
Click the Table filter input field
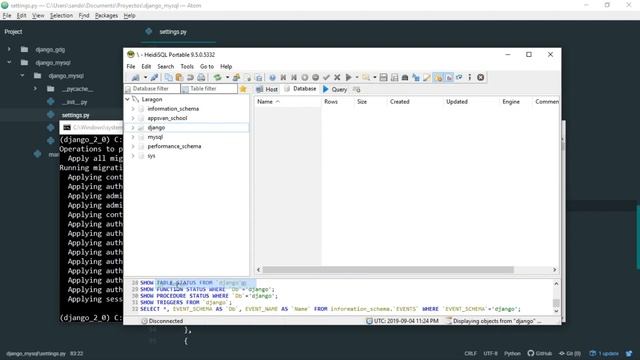point(209,89)
